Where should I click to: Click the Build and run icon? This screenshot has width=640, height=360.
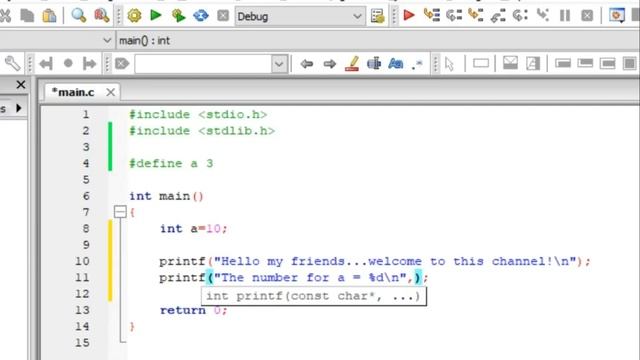(178, 16)
